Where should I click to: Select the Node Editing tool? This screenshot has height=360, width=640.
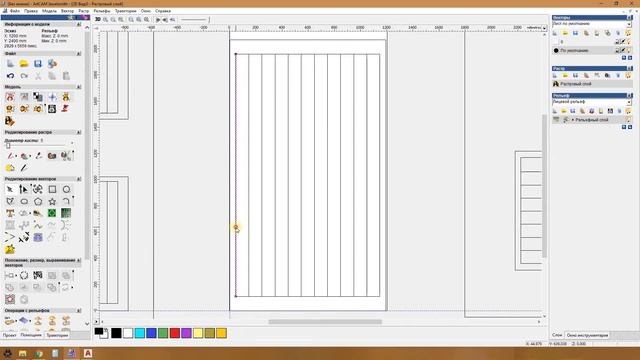[x=24, y=189]
